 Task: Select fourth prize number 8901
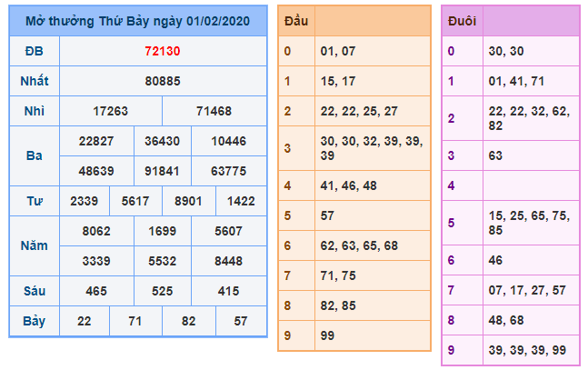[x=188, y=200]
